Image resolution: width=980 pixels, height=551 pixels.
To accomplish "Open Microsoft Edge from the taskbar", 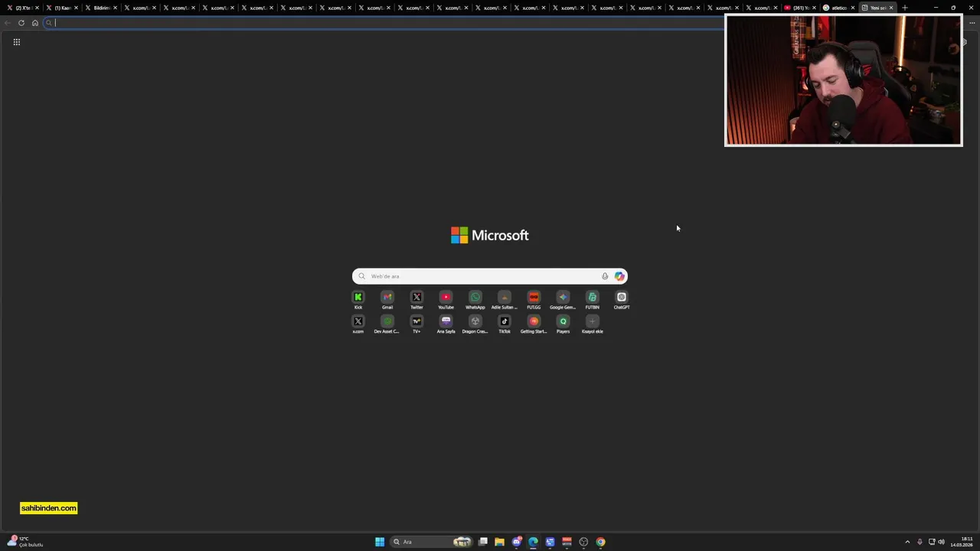I will (533, 542).
